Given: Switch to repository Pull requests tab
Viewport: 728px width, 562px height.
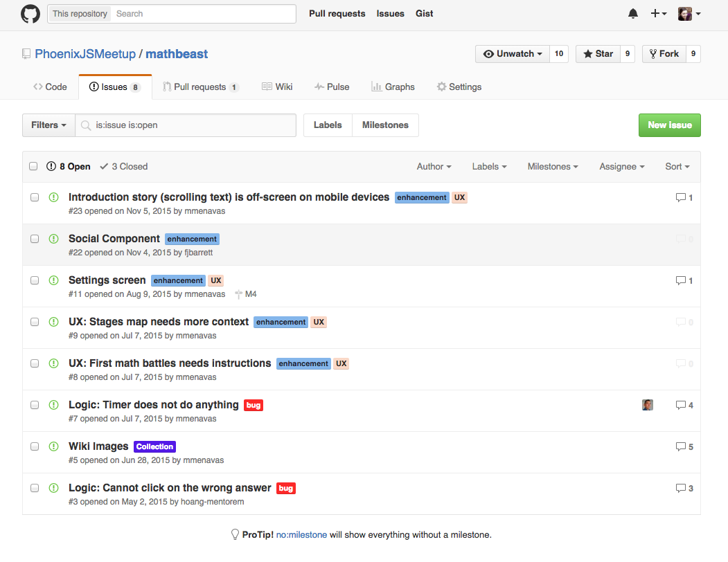Looking at the screenshot, I should tap(201, 87).
